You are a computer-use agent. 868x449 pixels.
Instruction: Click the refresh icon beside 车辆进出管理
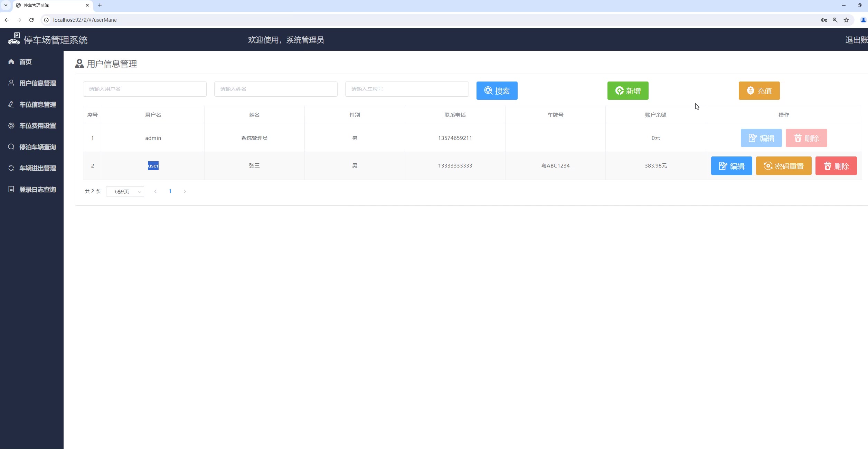(x=11, y=168)
